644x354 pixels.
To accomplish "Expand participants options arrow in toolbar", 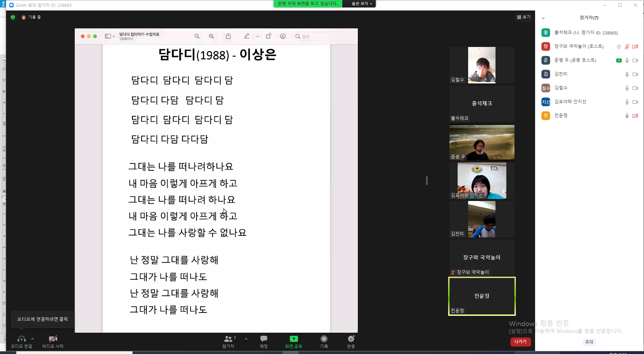I will coord(246,338).
